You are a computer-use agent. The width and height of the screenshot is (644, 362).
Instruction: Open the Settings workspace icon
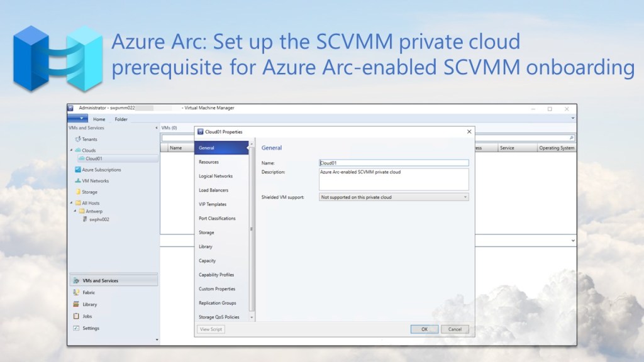(x=76, y=328)
